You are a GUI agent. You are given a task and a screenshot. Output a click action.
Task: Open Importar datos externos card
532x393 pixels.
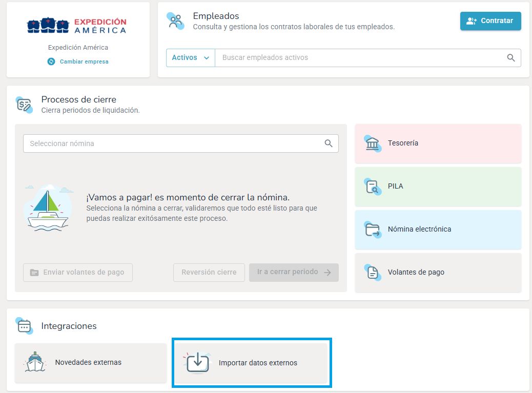pos(252,363)
